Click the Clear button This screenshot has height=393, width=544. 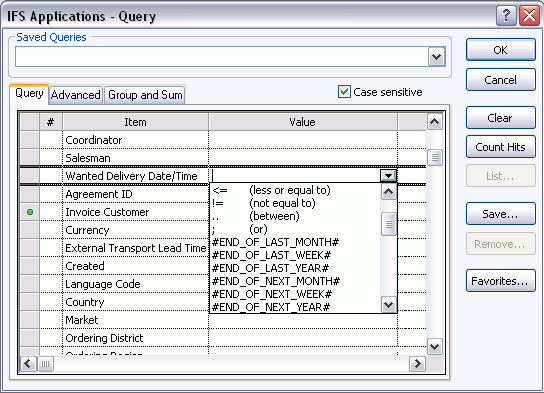tap(500, 118)
